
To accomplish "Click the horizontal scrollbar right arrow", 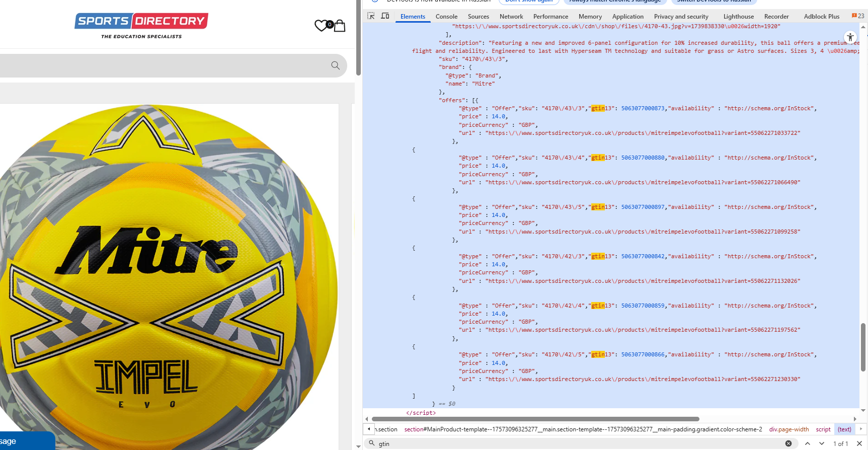I will pos(855,419).
